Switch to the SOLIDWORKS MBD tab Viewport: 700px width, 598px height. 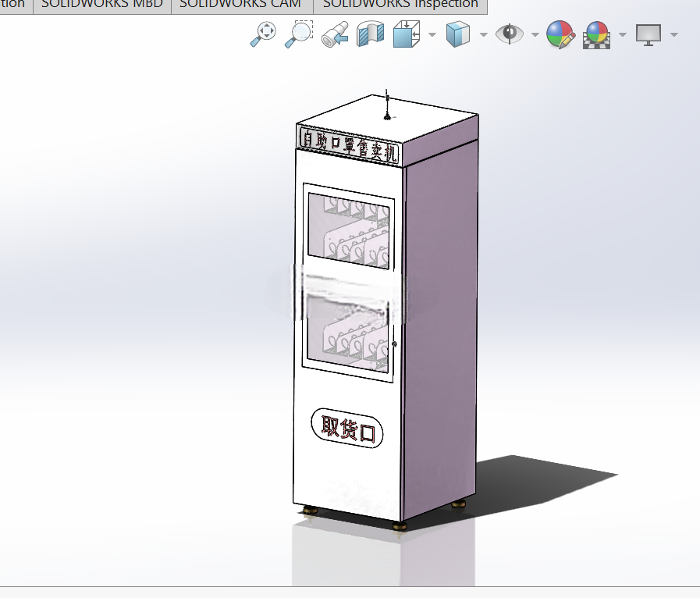point(102,5)
